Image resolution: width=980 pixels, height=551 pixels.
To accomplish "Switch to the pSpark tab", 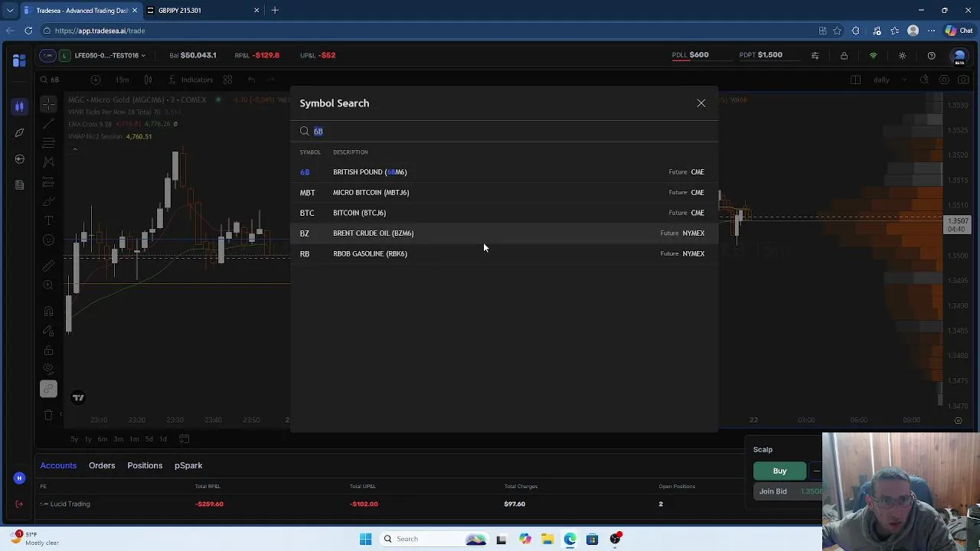I will tap(188, 465).
